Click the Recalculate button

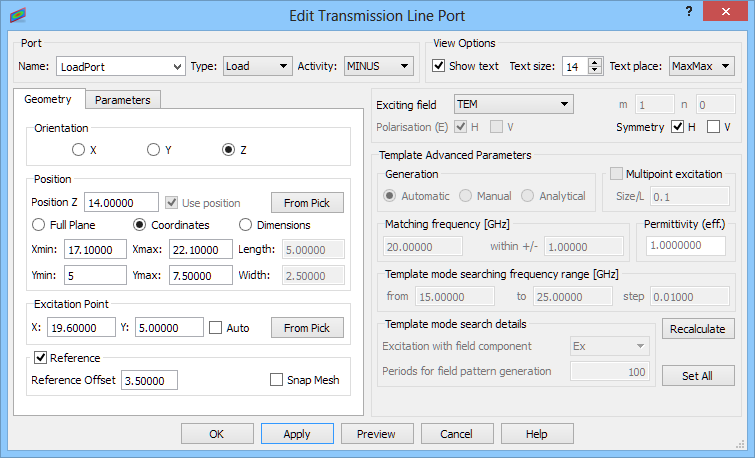point(698,329)
